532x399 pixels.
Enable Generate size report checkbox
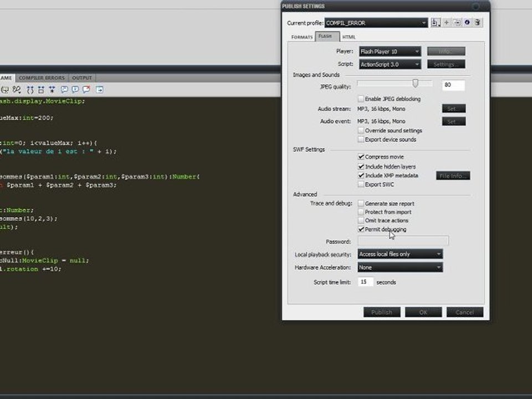pyautogui.click(x=361, y=203)
